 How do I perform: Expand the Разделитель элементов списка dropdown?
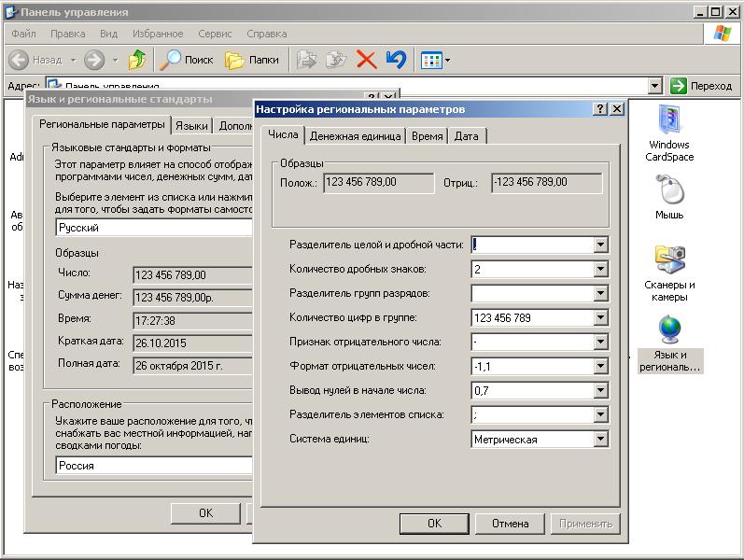pos(600,415)
